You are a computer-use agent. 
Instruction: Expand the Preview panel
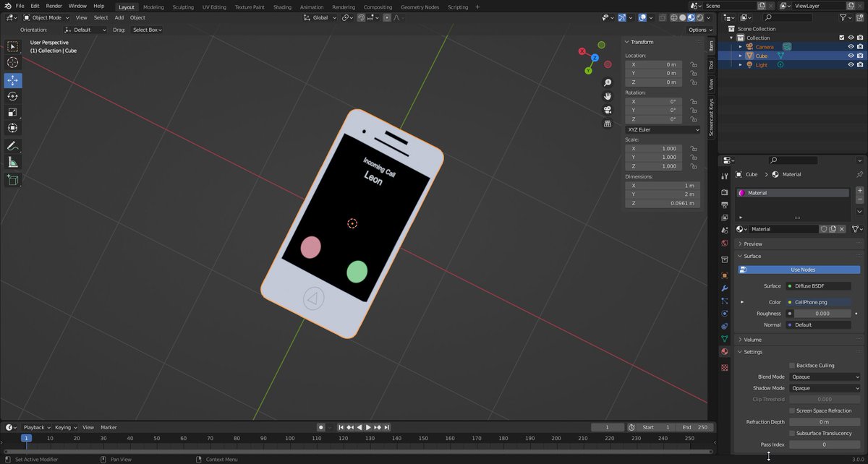pyautogui.click(x=752, y=244)
